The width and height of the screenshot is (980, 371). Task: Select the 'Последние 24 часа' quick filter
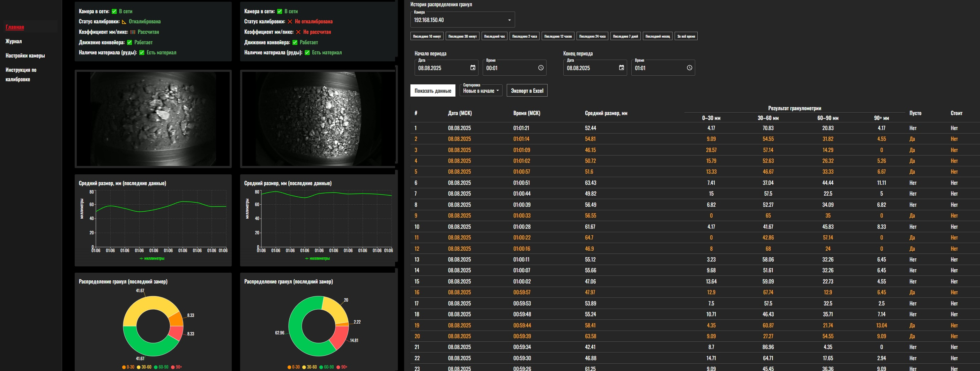pos(592,36)
